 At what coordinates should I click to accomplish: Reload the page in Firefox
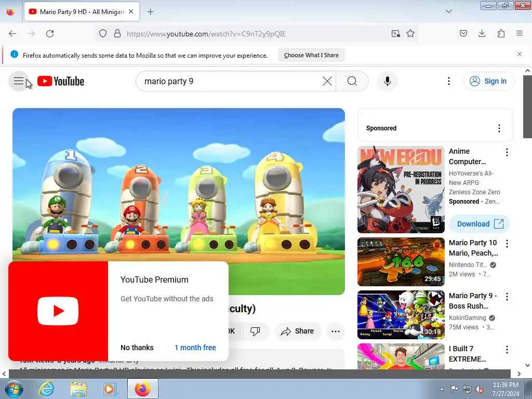(50, 34)
